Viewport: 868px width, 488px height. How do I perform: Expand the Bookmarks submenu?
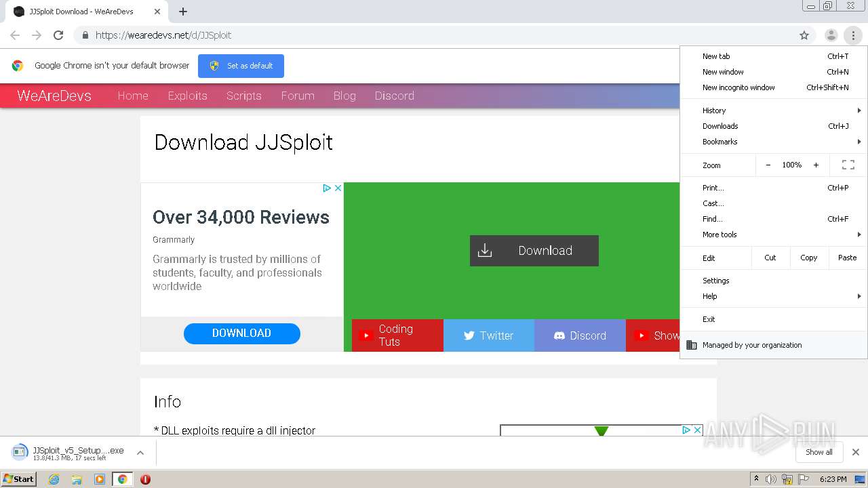click(x=774, y=142)
